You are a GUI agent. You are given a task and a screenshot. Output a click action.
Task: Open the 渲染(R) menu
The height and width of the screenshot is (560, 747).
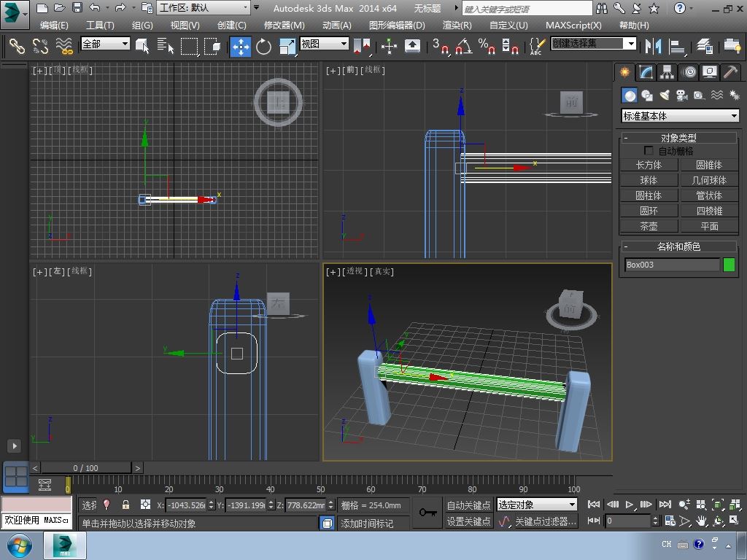(x=457, y=25)
